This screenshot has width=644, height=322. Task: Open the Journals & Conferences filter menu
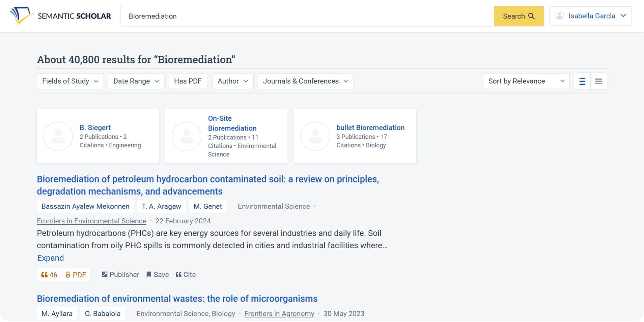(x=305, y=81)
